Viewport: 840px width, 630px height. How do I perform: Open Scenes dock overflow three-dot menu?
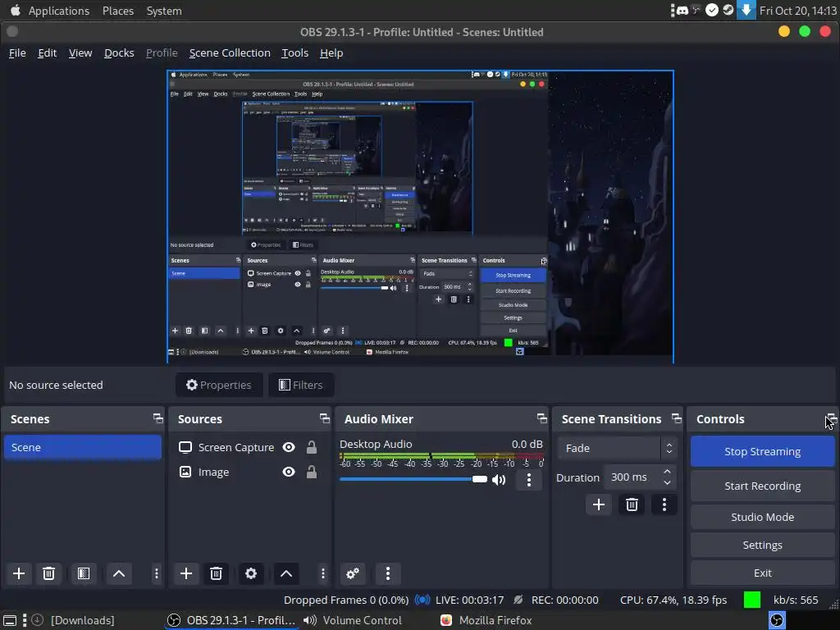pos(157,573)
